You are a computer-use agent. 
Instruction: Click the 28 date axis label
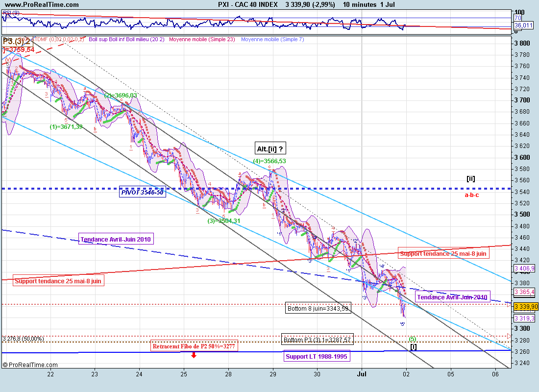point(228,374)
